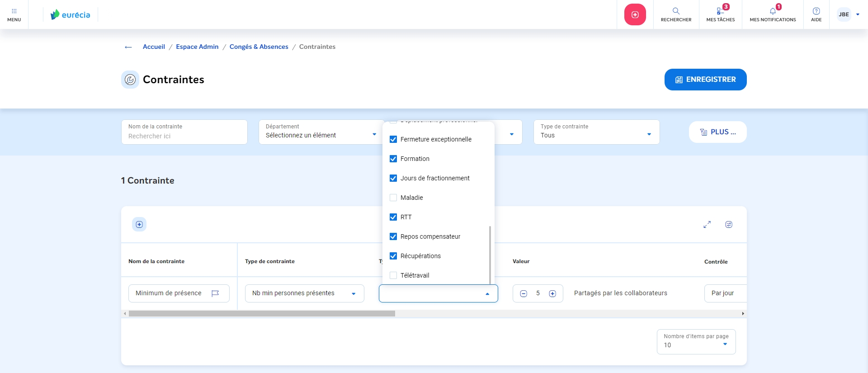The height and width of the screenshot is (373, 868).
Task: Check the Maladie option
Action: (x=393, y=198)
